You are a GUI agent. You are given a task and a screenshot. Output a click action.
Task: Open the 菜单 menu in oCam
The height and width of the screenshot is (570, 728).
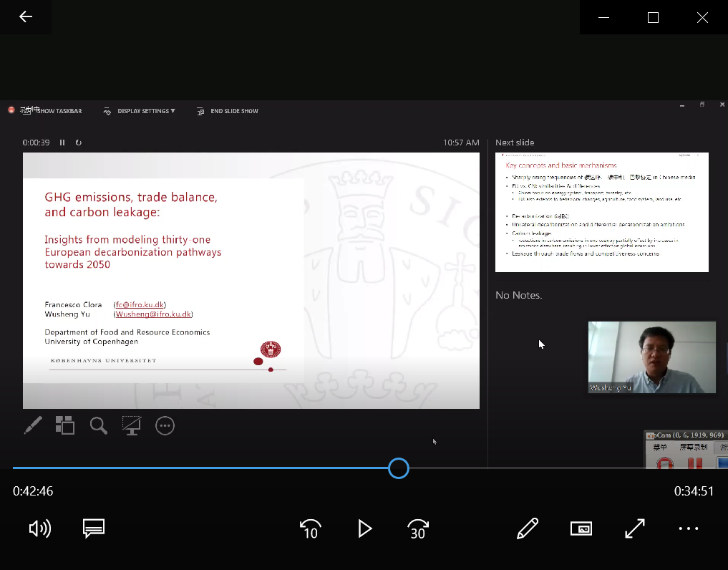(660, 447)
